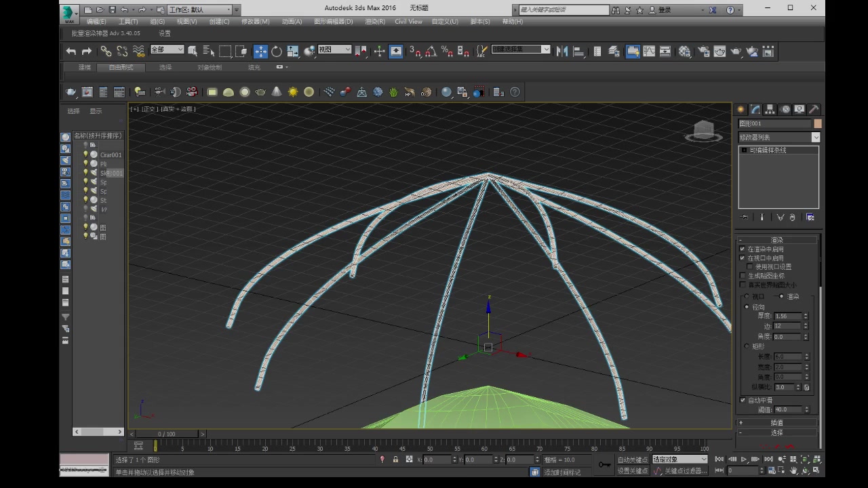Image resolution: width=868 pixels, height=488 pixels.
Task: Click the Mirror tool icon
Action: click(562, 52)
